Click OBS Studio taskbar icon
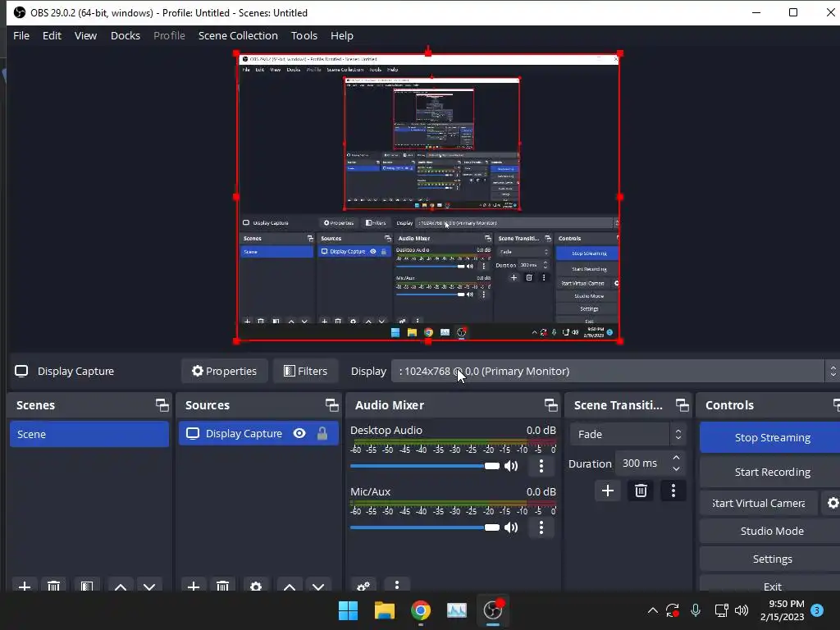The image size is (840, 630). coord(493,610)
